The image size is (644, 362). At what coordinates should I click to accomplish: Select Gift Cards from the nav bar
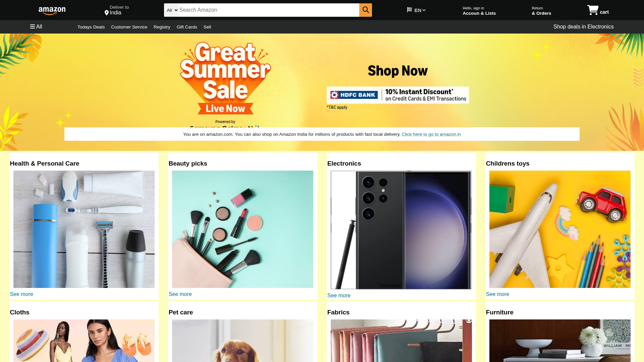pos(187,27)
